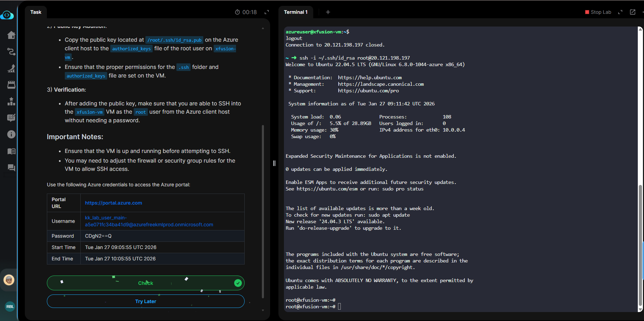Open the open-book documentation icon
Image resolution: width=644 pixels, height=321 pixels.
click(11, 151)
